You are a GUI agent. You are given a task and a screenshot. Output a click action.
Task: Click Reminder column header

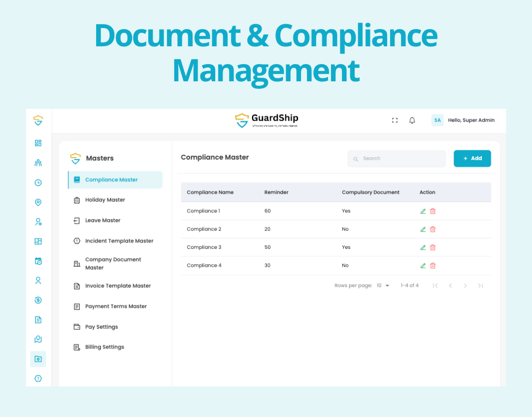tap(276, 192)
